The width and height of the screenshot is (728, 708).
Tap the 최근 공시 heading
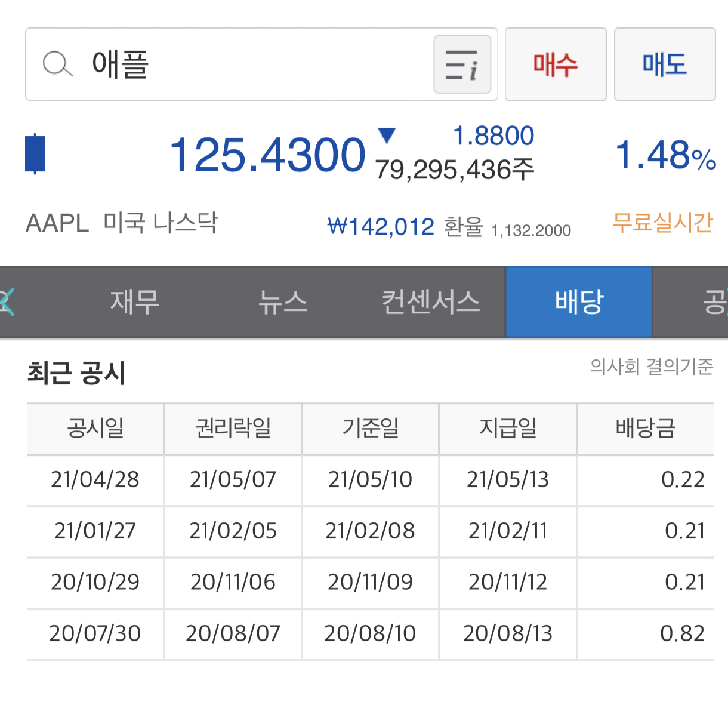click(x=76, y=373)
